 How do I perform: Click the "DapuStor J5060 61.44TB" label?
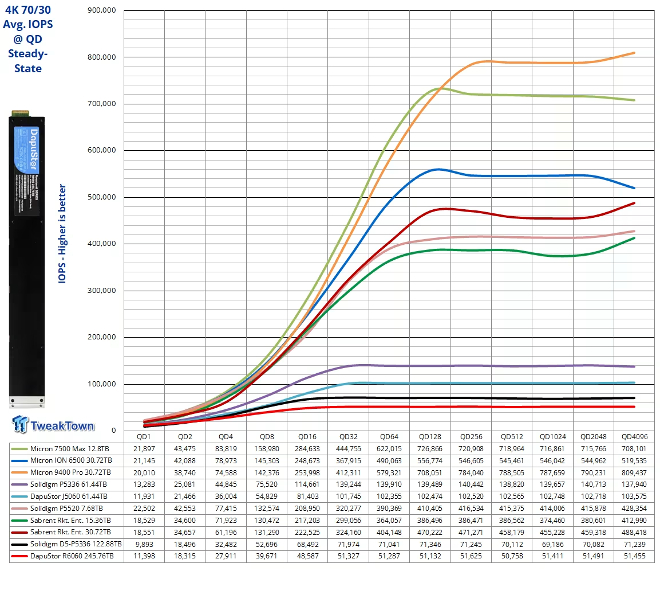point(69,497)
